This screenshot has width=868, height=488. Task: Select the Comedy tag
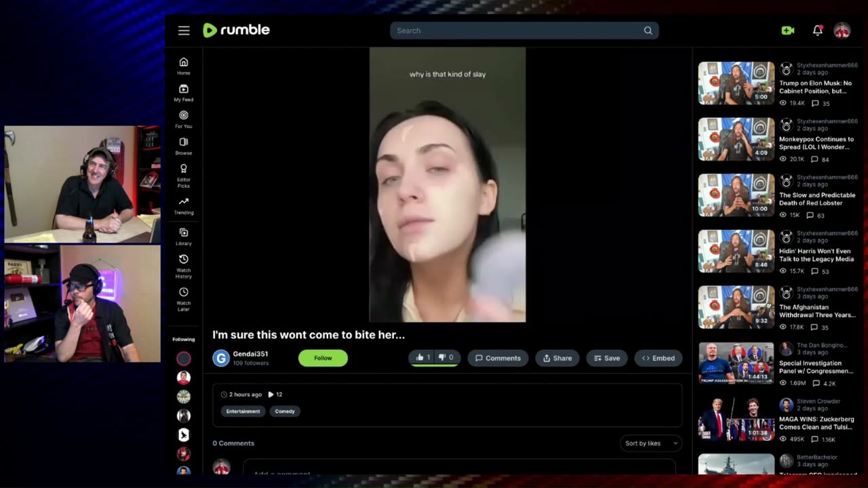[285, 411]
